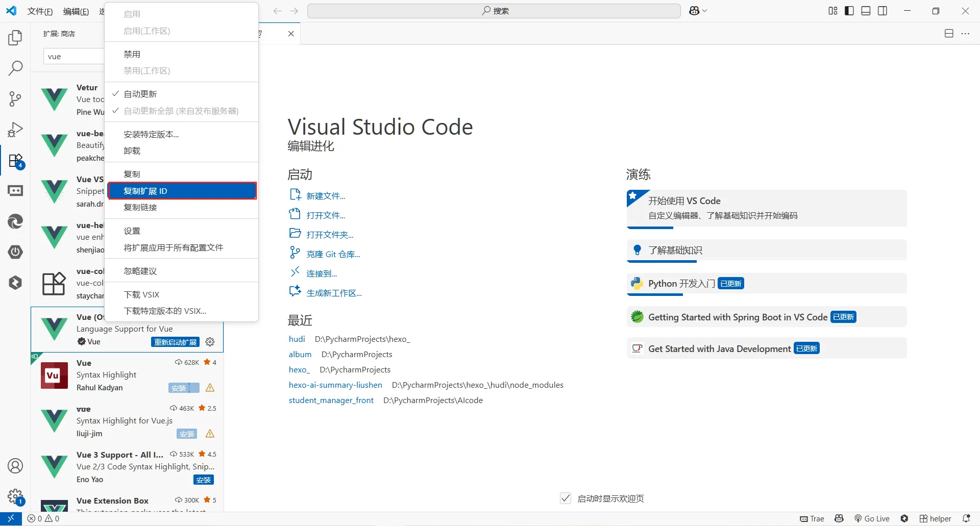This screenshot has height=526, width=980.
Task: Open the Edge browser tools icon in activity bar
Action: (x=15, y=221)
